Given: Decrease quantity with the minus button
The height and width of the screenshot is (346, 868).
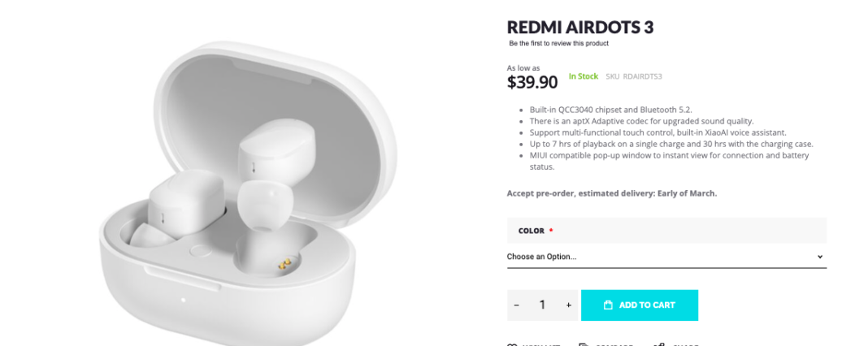Looking at the screenshot, I should point(517,305).
